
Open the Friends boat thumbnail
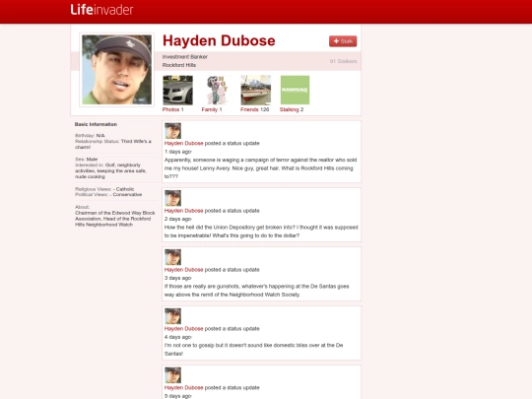(x=256, y=90)
